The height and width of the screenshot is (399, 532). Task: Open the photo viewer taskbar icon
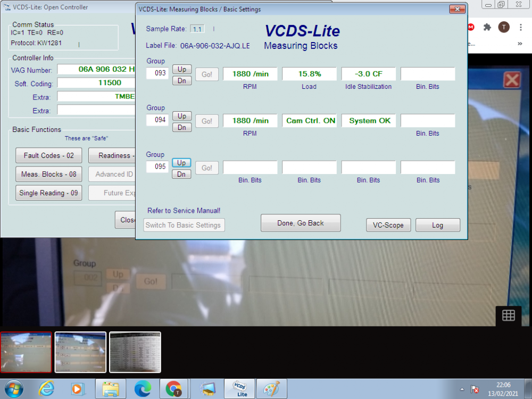pyautogui.click(x=207, y=389)
